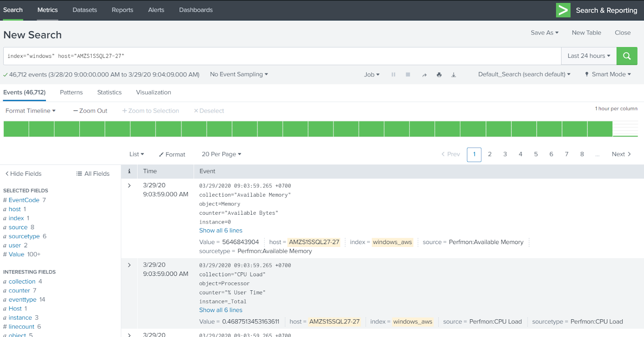This screenshot has height=337, width=644.
Task: Open the List display dropdown
Action: pyautogui.click(x=137, y=154)
